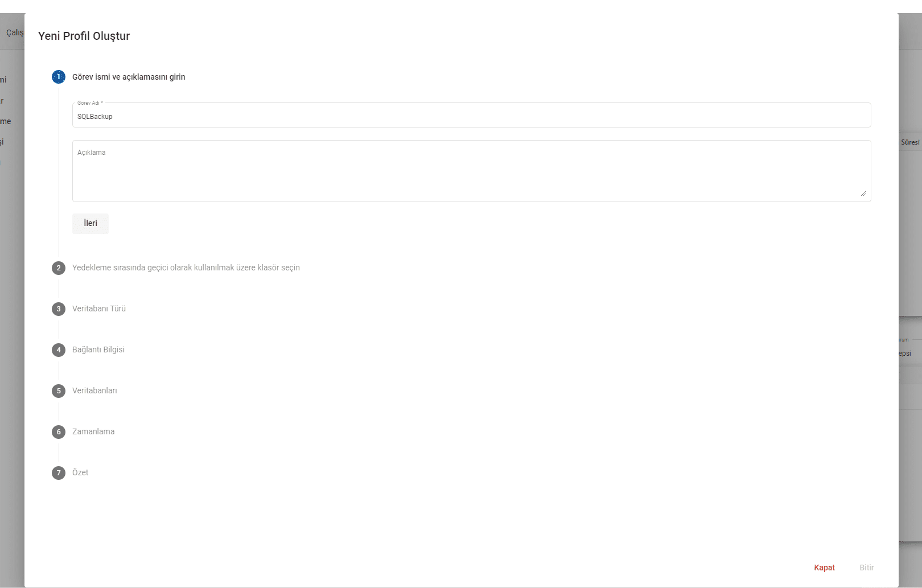Close the dialog with Kapat
The image size is (922, 588).
coord(824,568)
